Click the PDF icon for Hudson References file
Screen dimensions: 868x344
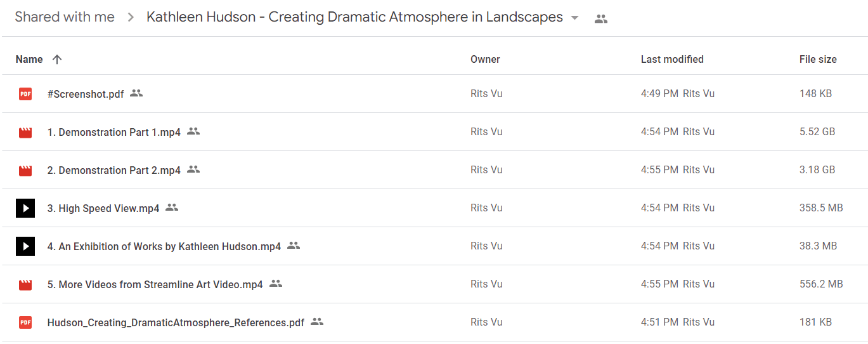click(25, 322)
